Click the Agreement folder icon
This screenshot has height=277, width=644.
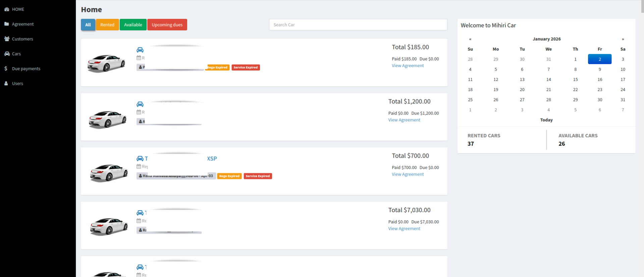[7, 24]
